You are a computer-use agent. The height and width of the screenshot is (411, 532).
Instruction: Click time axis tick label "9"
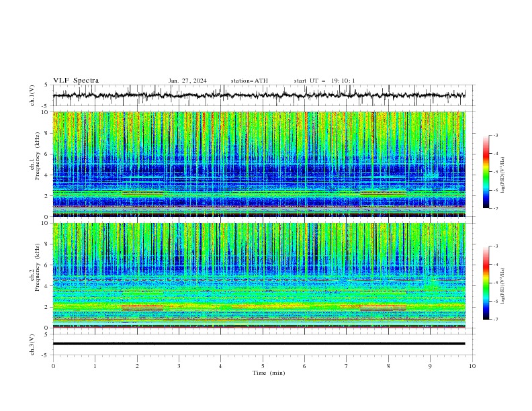(430, 366)
